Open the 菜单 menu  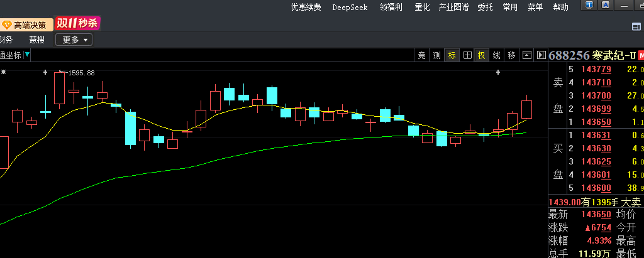[x=535, y=8]
